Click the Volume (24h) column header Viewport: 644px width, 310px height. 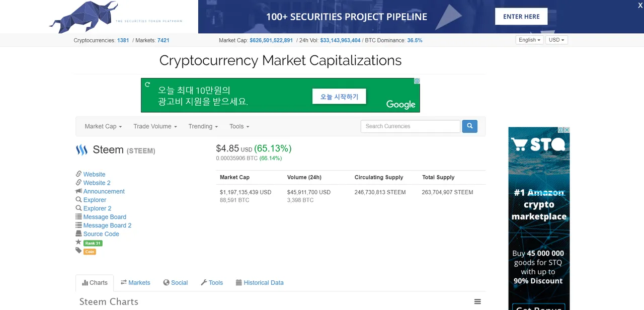tap(304, 177)
